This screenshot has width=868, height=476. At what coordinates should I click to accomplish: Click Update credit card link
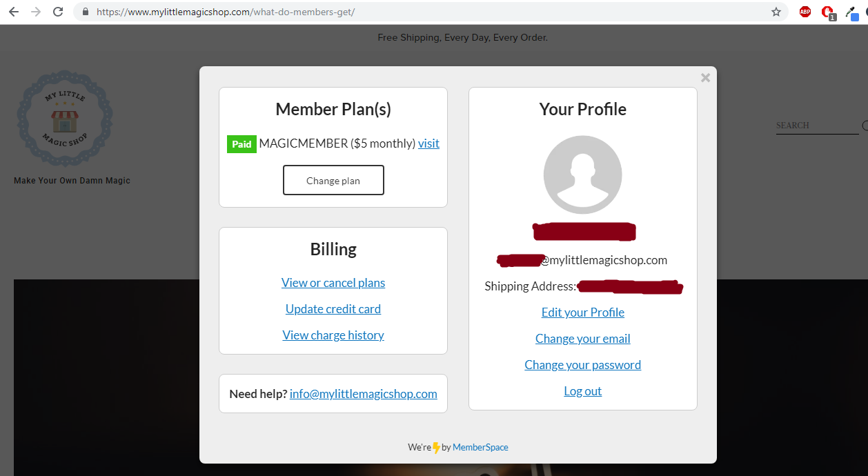[333, 309]
